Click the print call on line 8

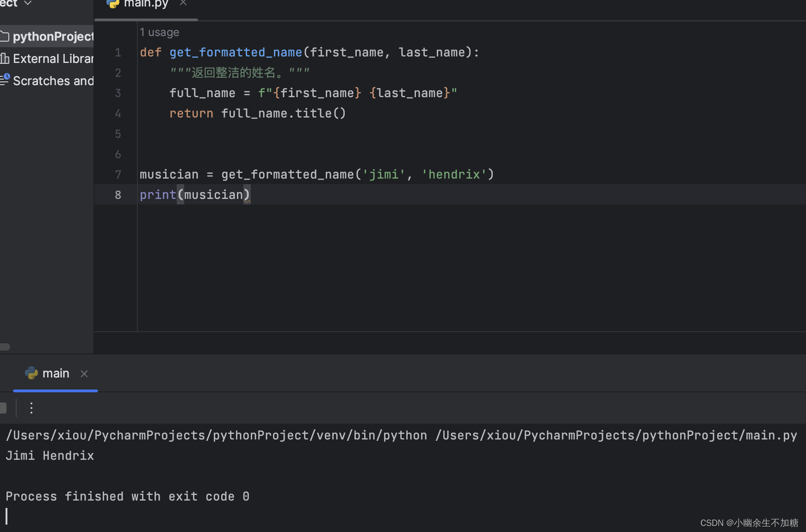(x=195, y=195)
